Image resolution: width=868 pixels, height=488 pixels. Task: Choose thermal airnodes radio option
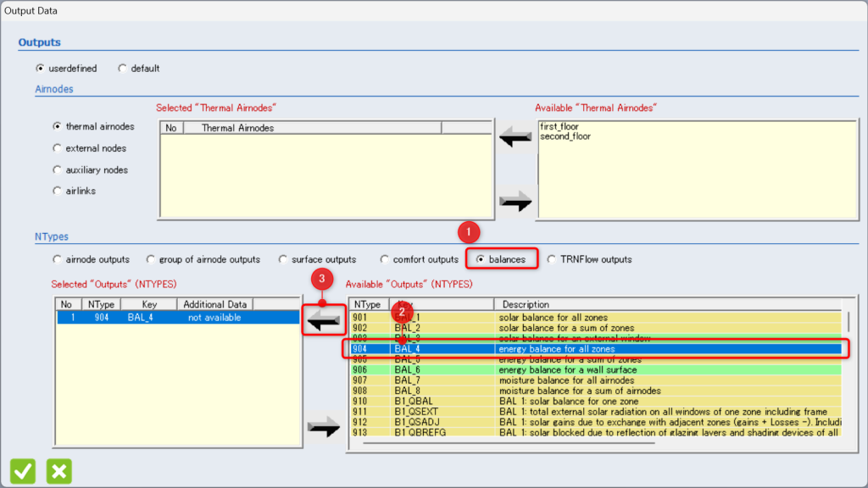(x=57, y=126)
